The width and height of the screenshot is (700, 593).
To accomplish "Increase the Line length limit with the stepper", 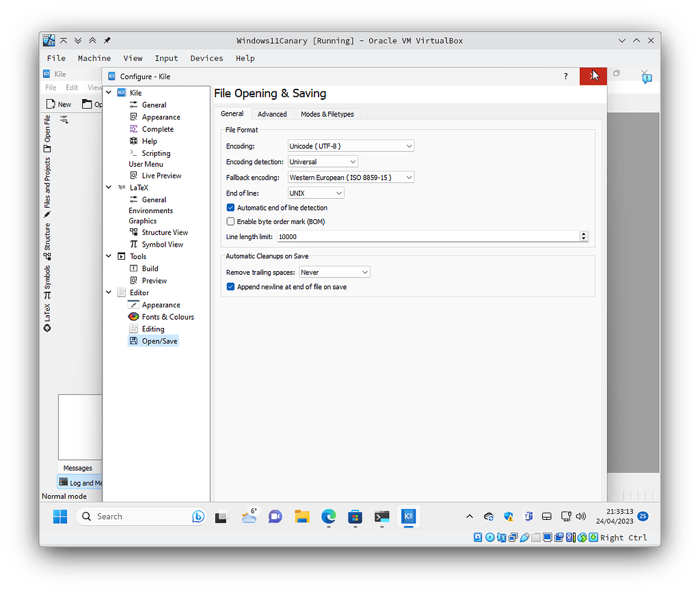I will (583, 234).
